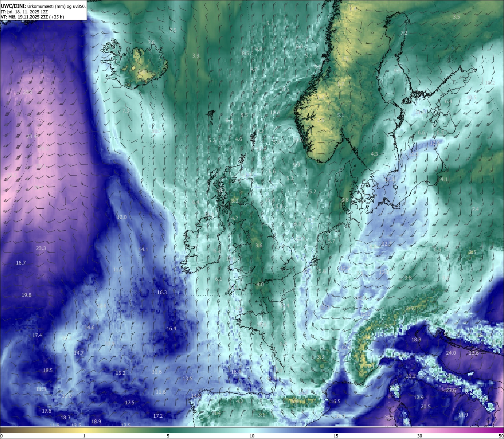Screen dimensions: 504x439
Task: Click the map value 11.8
Action: coord(55,425)
